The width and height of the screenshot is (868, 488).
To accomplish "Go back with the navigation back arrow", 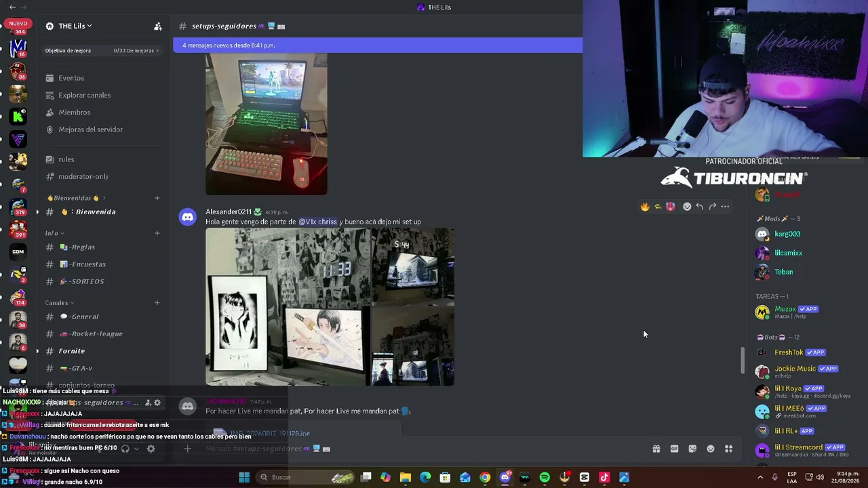I will (12, 7).
